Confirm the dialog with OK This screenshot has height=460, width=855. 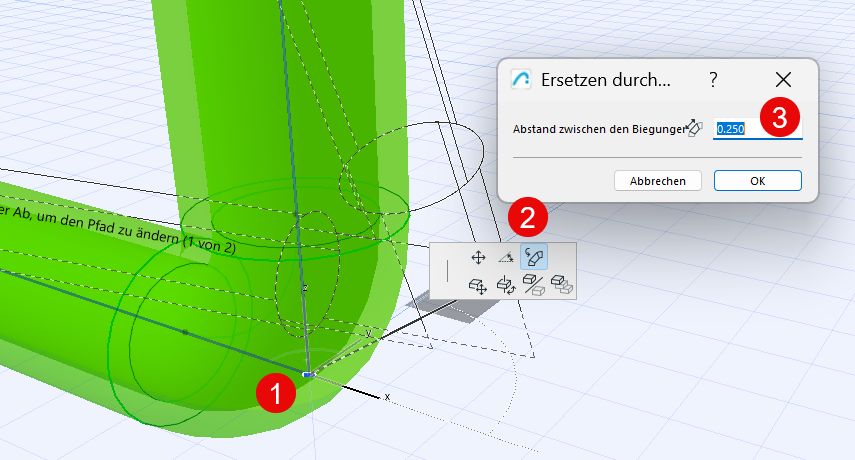(x=757, y=181)
